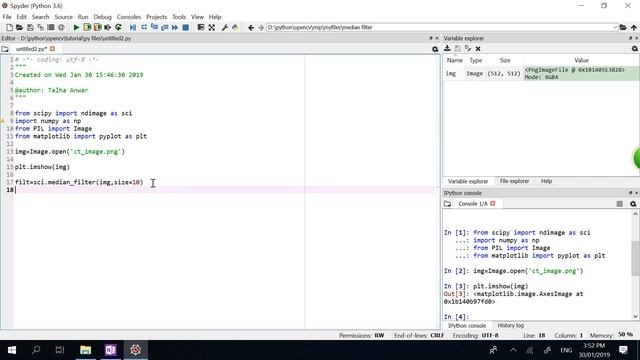Switch to the Variable explorer tab
This screenshot has height=360, width=640.
pos(468,181)
